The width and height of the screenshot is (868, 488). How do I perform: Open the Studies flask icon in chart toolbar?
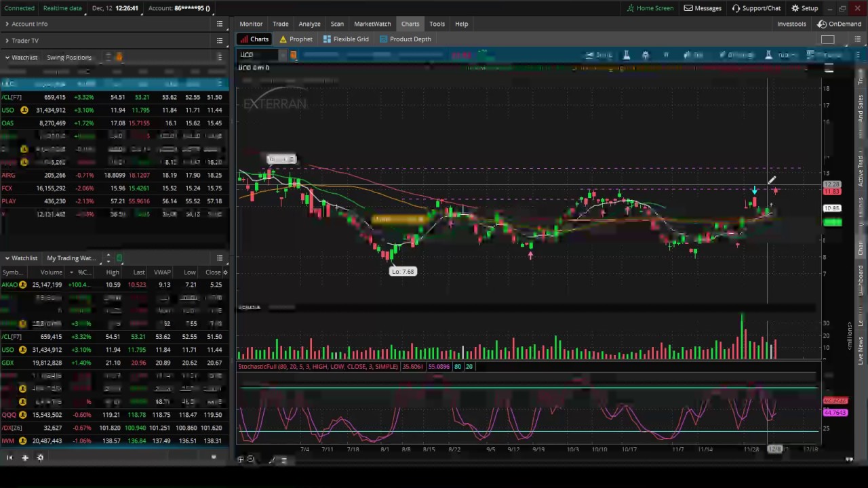pyautogui.click(x=768, y=55)
